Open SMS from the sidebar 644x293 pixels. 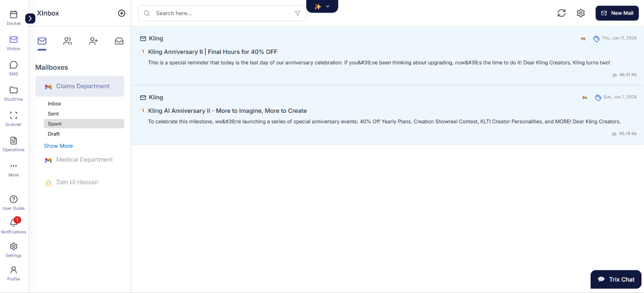(x=13, y=68)
